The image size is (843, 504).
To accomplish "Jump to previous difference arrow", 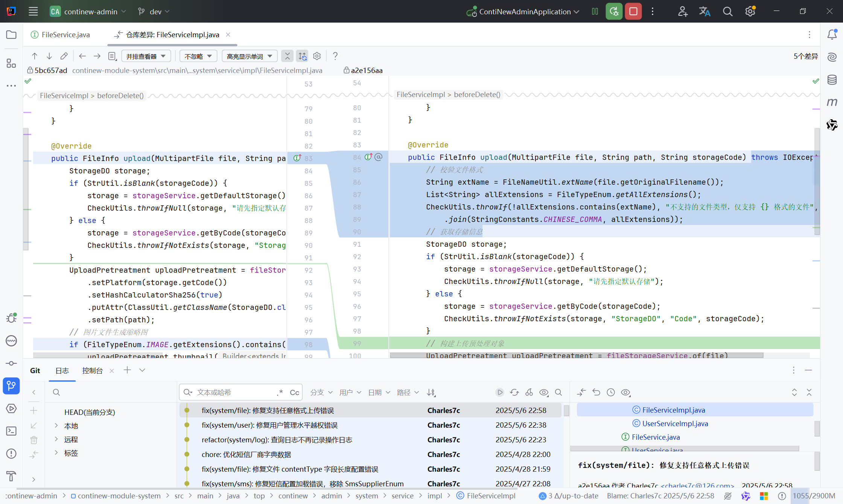I will coord(35,56).
